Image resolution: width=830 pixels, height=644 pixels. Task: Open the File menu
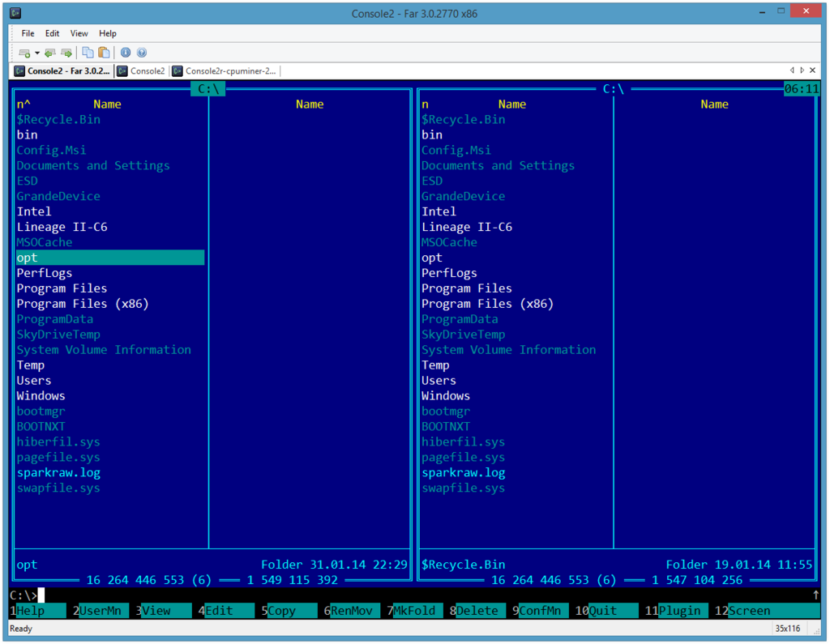coord(28,33)
